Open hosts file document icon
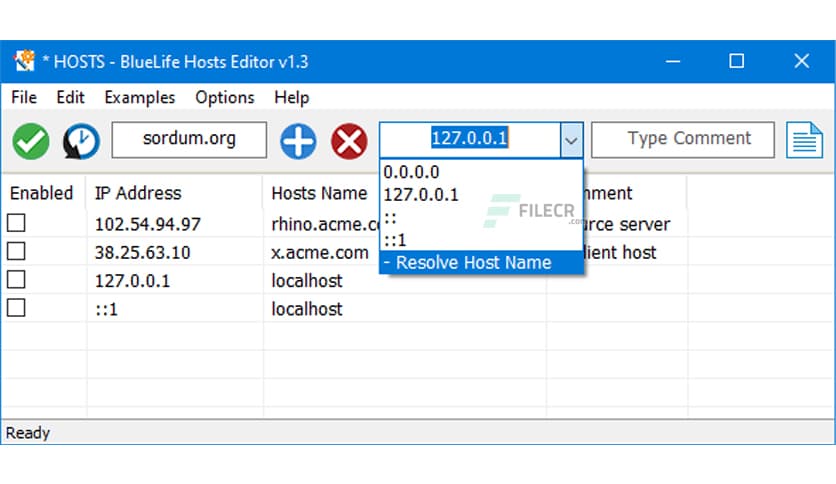 (804, 140)
